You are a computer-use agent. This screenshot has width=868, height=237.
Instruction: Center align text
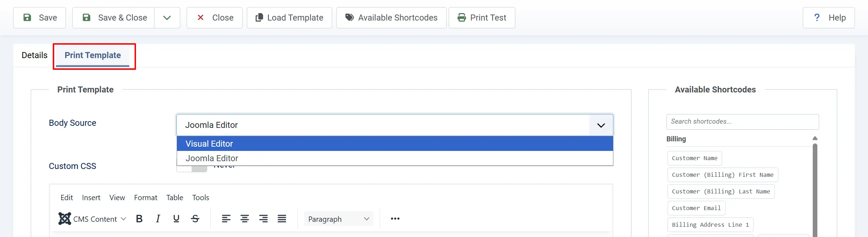[x=245, y=219]
